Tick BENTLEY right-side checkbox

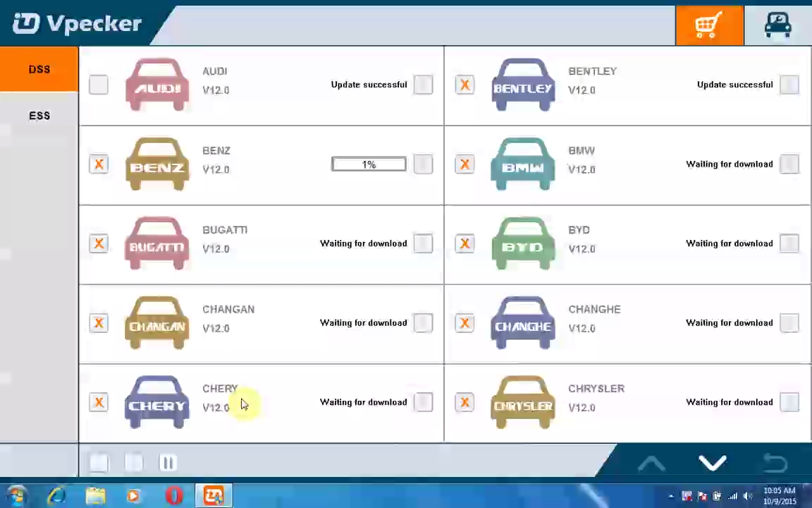[x=789, y=85]
